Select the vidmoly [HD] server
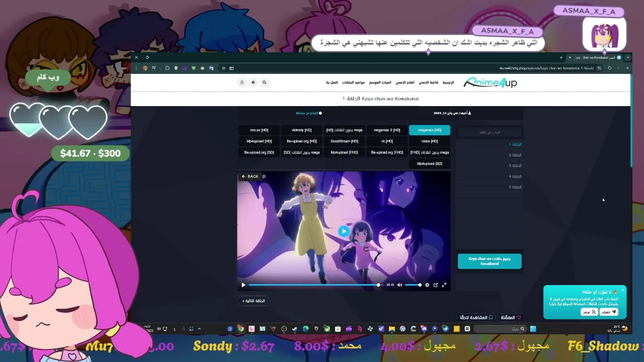Screen dimensions: 644x362 tap(302, 130)
